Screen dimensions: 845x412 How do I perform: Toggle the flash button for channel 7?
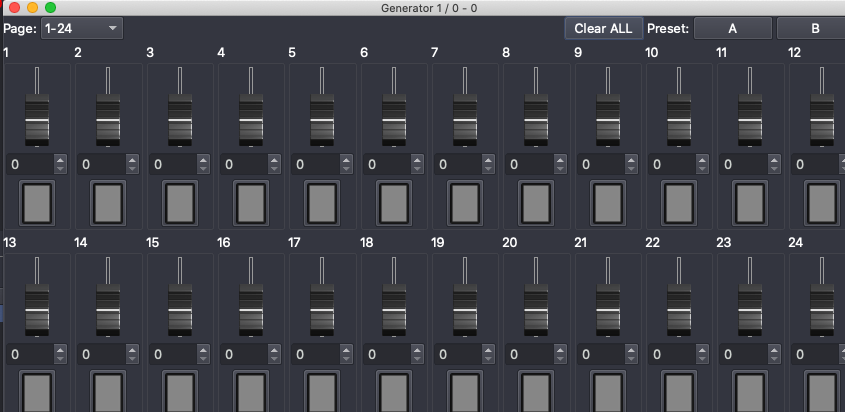click(465, 203)
